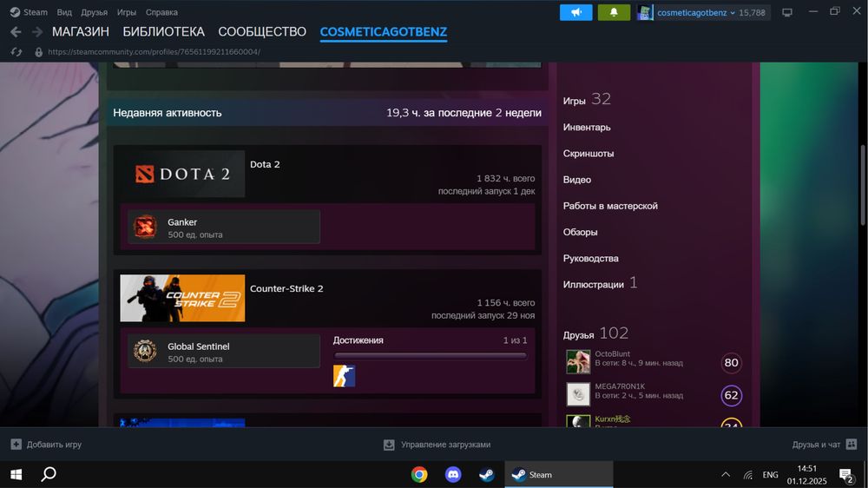Open Работы в мастерской link
The width and height of the screenshot is (868, 488).
tap(610, 206)
